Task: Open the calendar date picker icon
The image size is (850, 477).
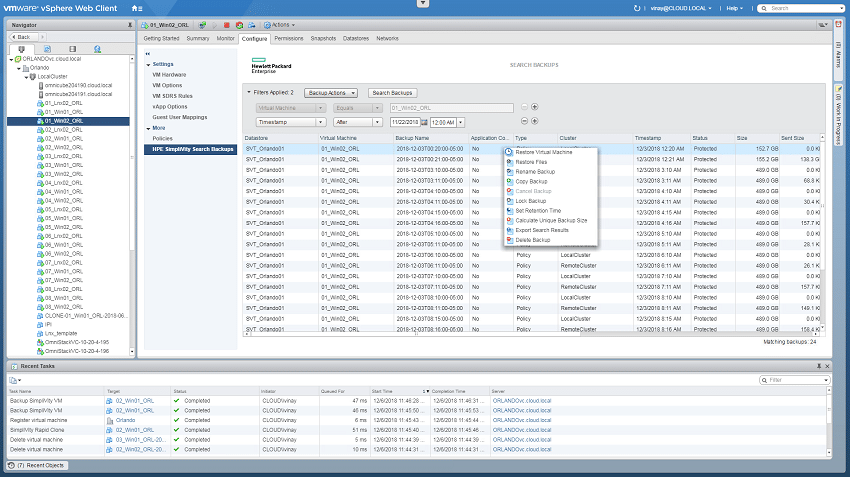Action: (424, 123)
